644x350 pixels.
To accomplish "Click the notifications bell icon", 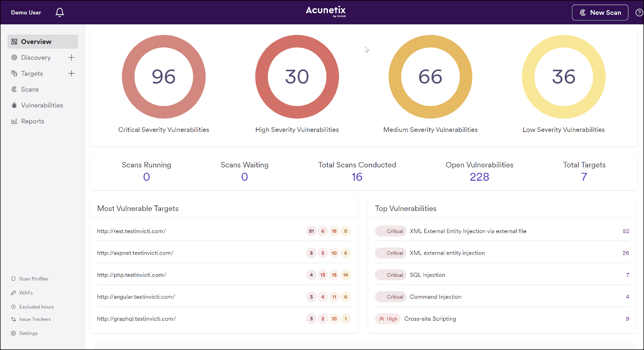I will point(60,12).
